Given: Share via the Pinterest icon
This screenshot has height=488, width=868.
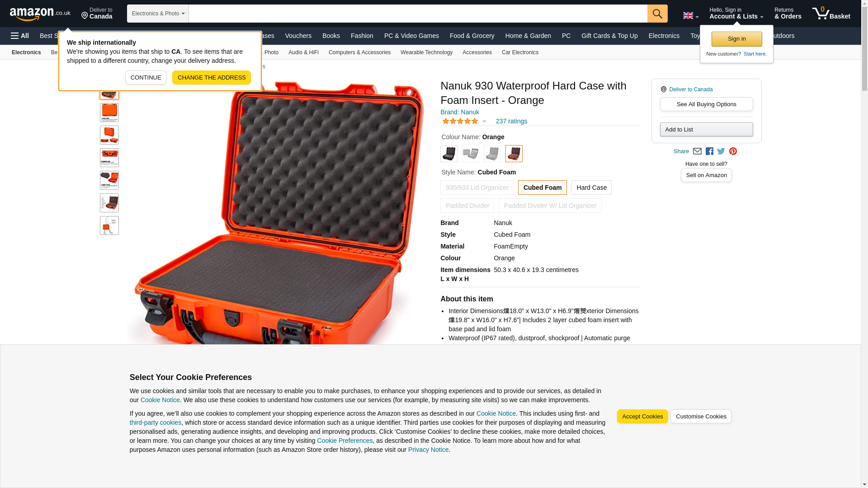Looking at the screenshot, I should pyautogui.click(x=733, y=151).
